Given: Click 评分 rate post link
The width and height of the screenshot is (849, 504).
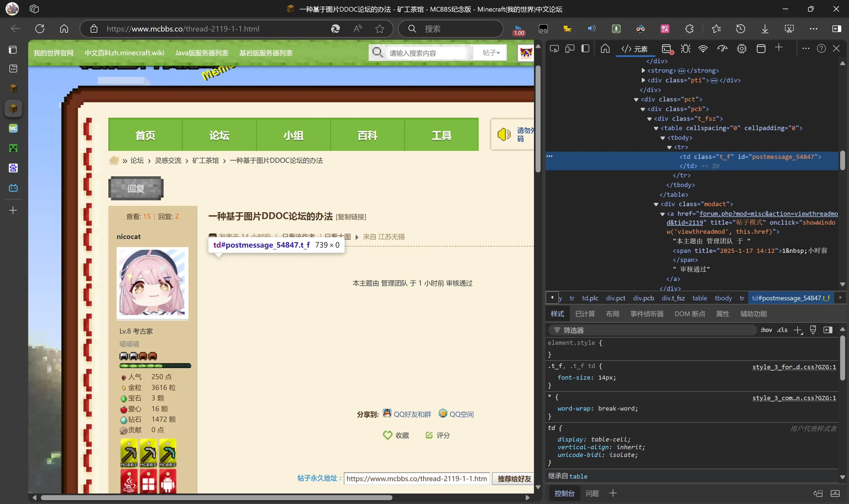Looking at the screenshot, I should (x=438, y=435).
